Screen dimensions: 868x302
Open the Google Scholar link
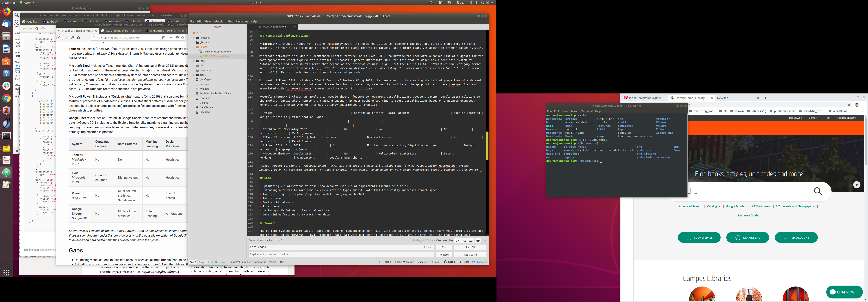735,207
